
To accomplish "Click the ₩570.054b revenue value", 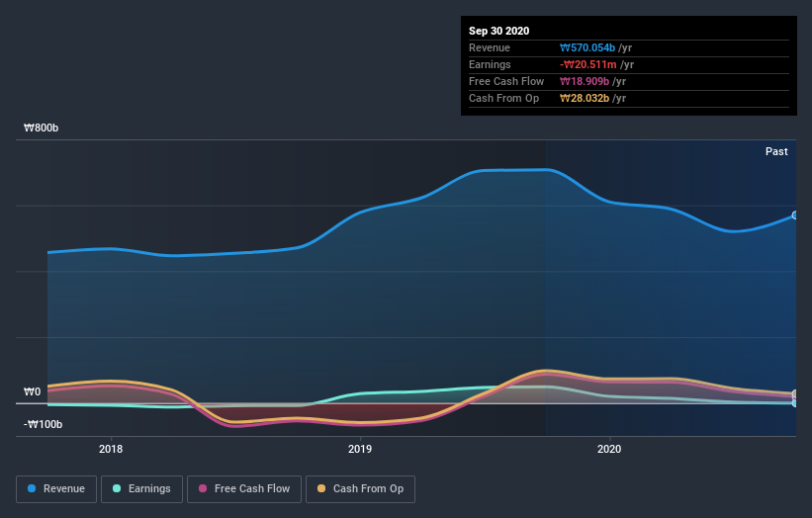I will pos(587,47).
